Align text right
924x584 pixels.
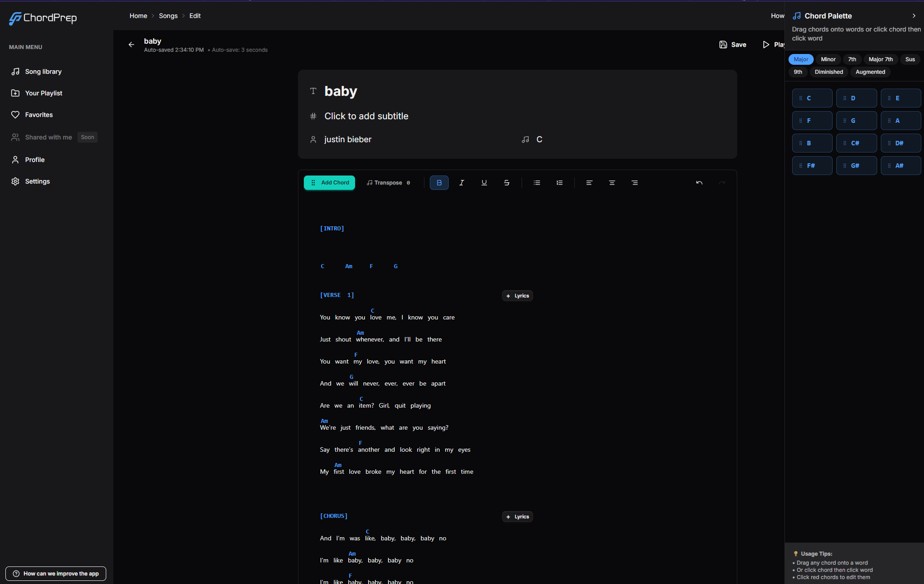[635, 183]
